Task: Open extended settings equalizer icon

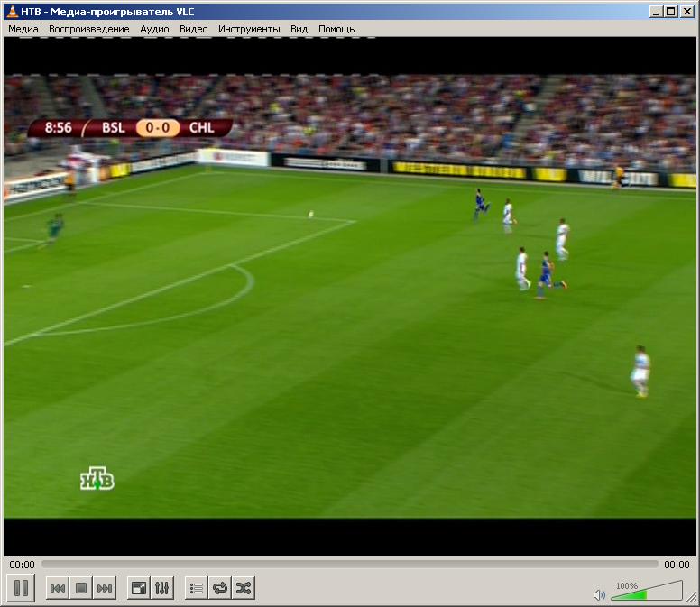Action: pos(162,588)
